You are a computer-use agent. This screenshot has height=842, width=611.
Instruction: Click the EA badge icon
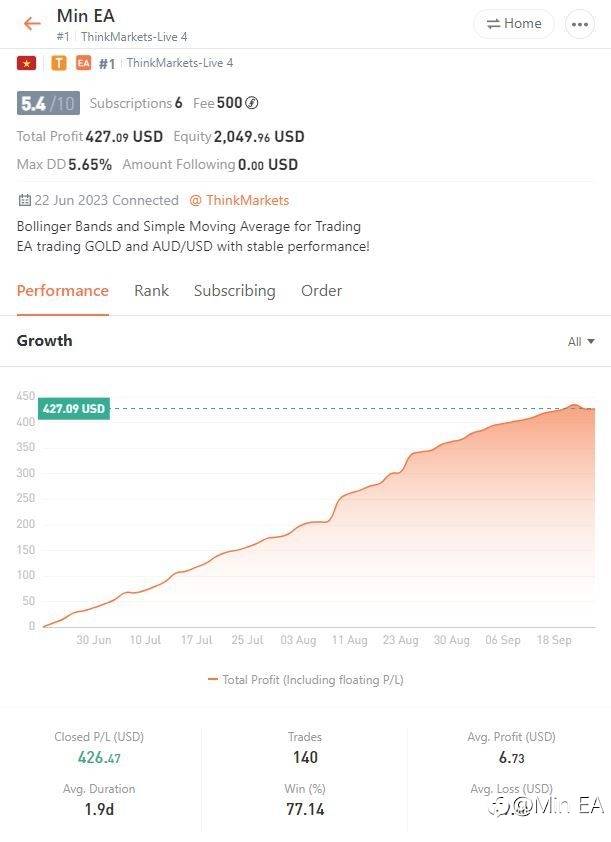coord(83,63)
